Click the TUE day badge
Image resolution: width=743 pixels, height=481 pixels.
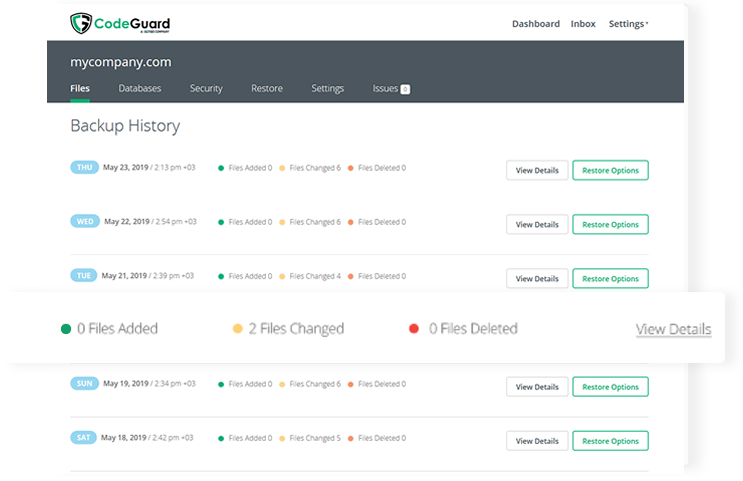84,275
